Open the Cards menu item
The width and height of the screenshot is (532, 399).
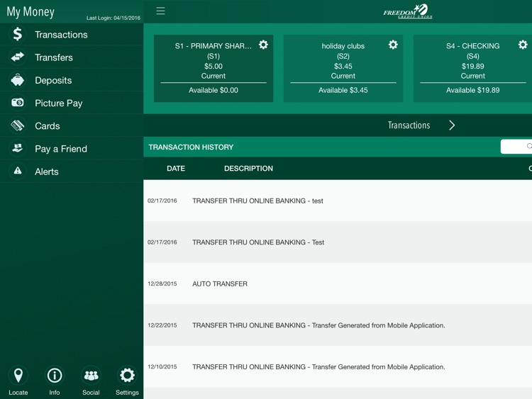point(72,125)
